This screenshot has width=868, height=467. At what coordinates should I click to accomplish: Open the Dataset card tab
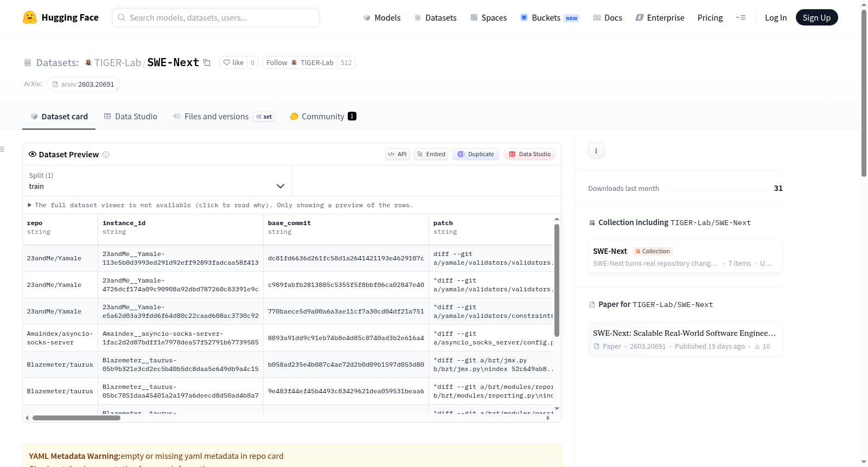(59, 117)
